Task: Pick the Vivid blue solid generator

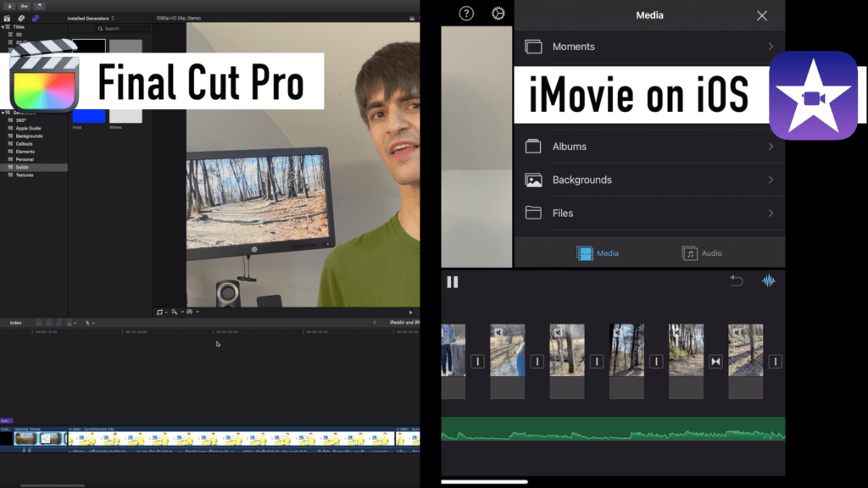Action: click(x=88, y=115)
